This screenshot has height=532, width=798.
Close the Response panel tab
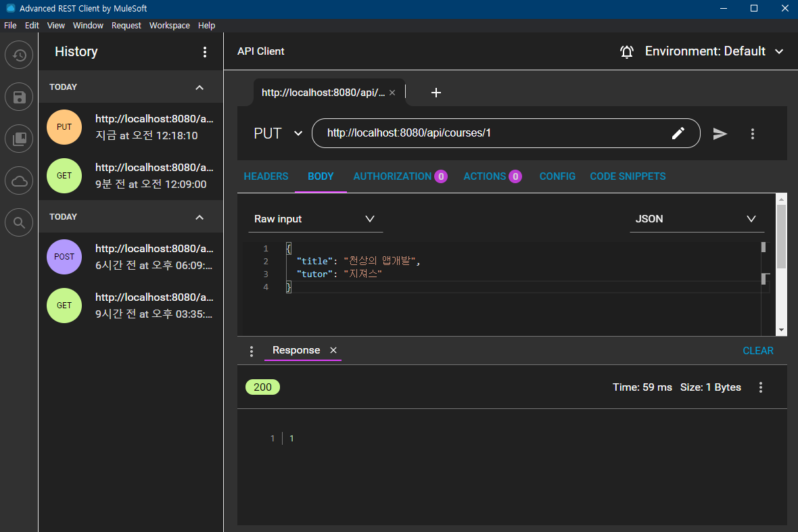333,350
